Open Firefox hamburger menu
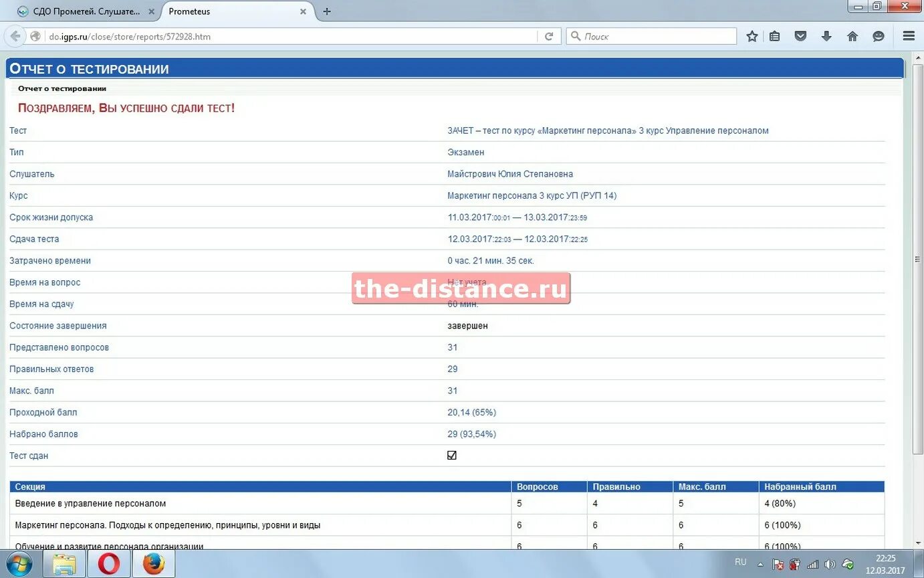The height and width of the screenshot is (578, 924). (x=909, y=37)
